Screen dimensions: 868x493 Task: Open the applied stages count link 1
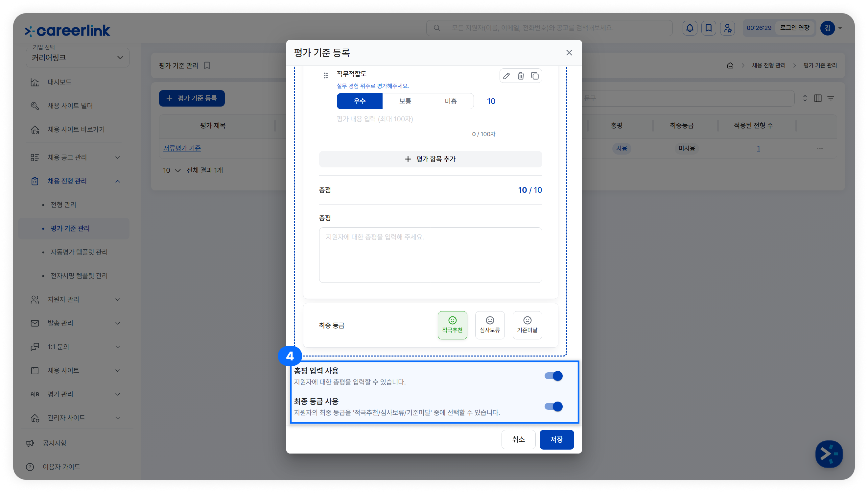758,148
